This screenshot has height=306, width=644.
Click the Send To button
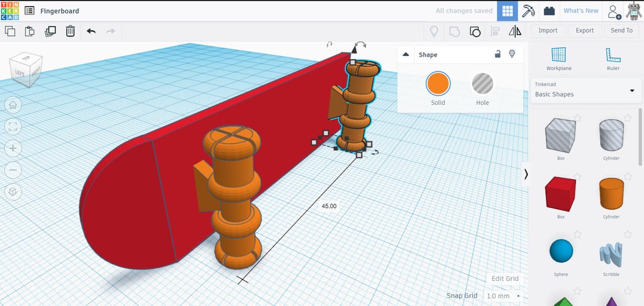(621, 30)
